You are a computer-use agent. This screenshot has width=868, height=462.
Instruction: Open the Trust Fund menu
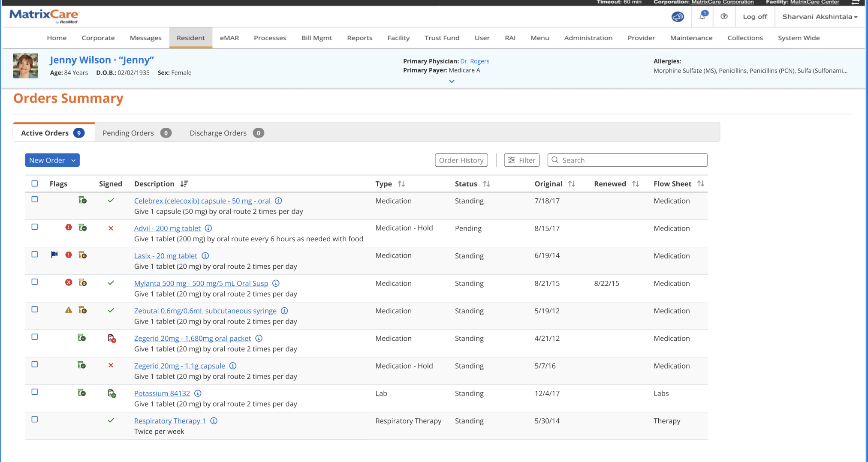click(x=442, y=38)
